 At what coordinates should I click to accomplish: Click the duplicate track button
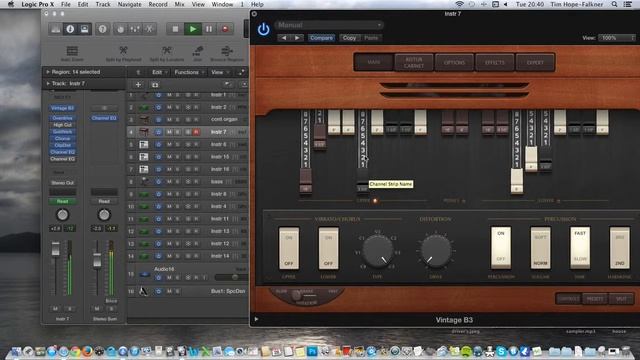(155, 84)
